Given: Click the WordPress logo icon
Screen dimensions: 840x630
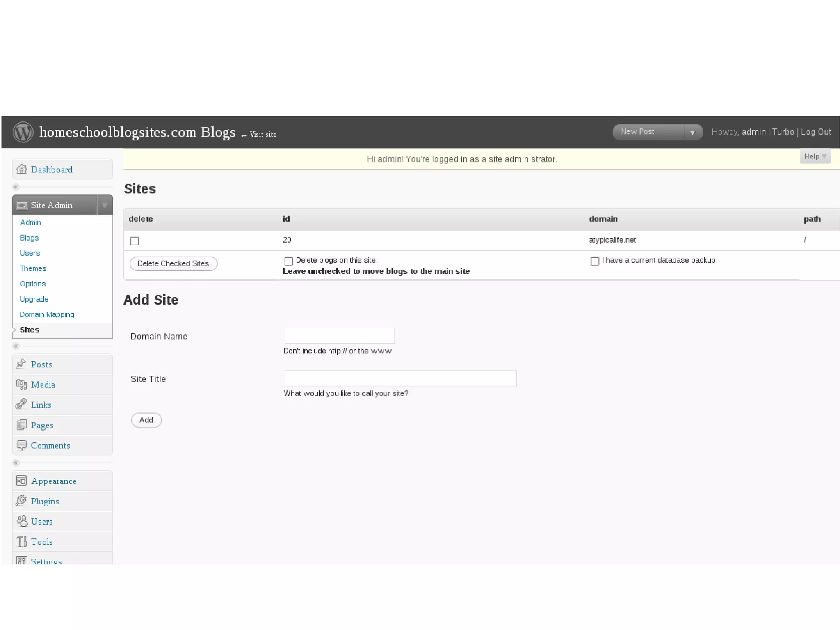Looking at the screenshot, I should coord(23,132).
